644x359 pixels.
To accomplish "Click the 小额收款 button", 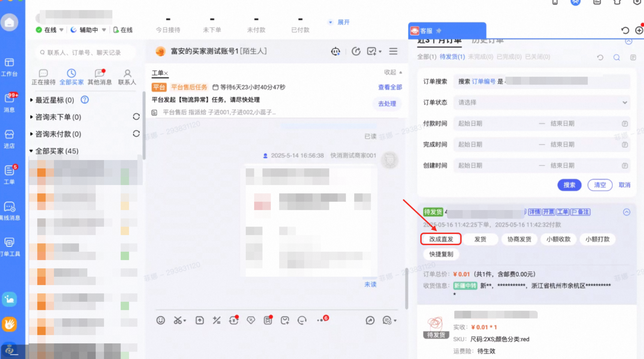I will point(558,239).
